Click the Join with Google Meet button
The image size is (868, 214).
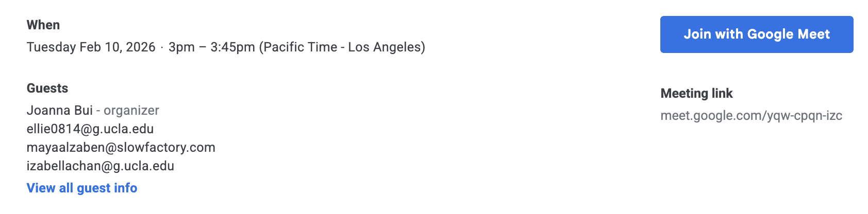(757, 34)
